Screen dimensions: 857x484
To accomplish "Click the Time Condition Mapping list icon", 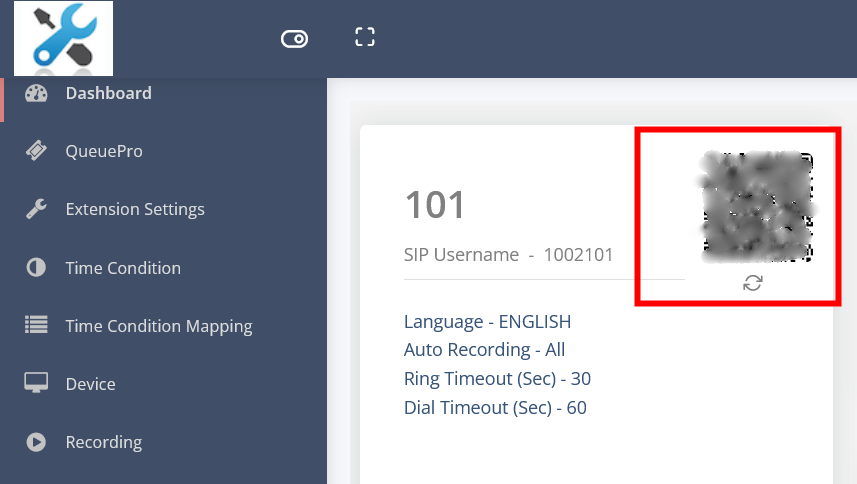I will pos(36,326).
